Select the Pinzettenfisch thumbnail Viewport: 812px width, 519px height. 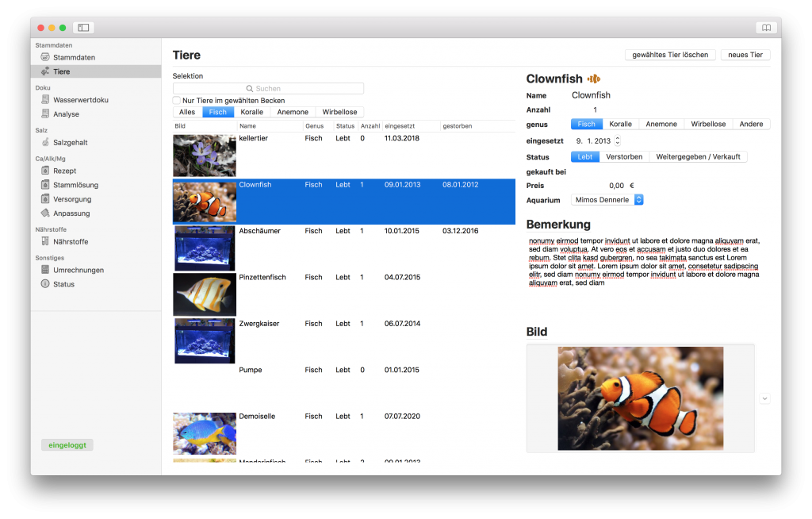coord(205,294)
